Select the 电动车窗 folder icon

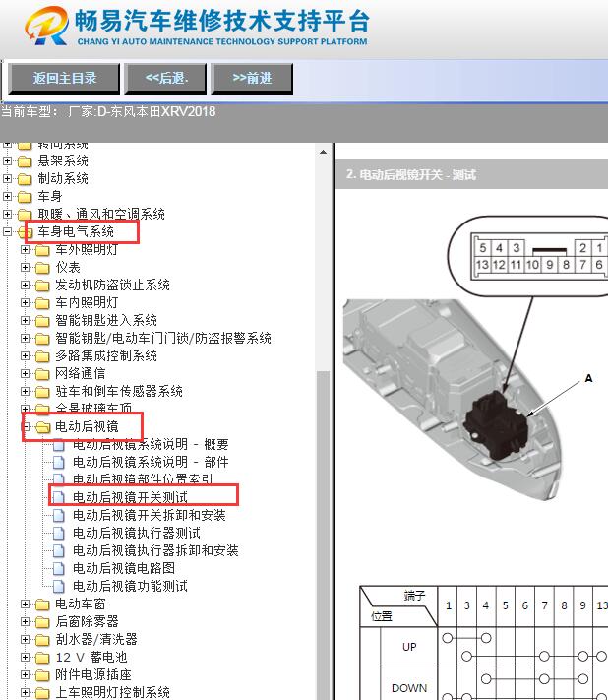click(42, 605)
